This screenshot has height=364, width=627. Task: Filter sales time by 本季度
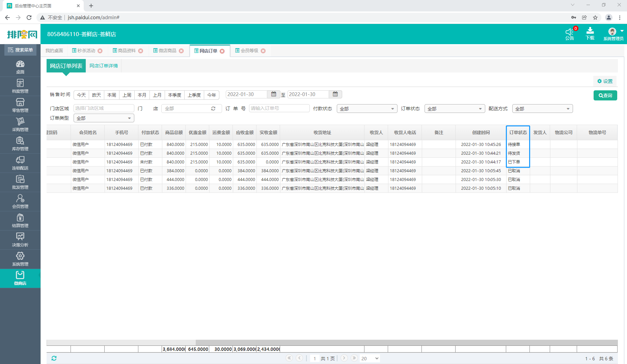[175, 95]
